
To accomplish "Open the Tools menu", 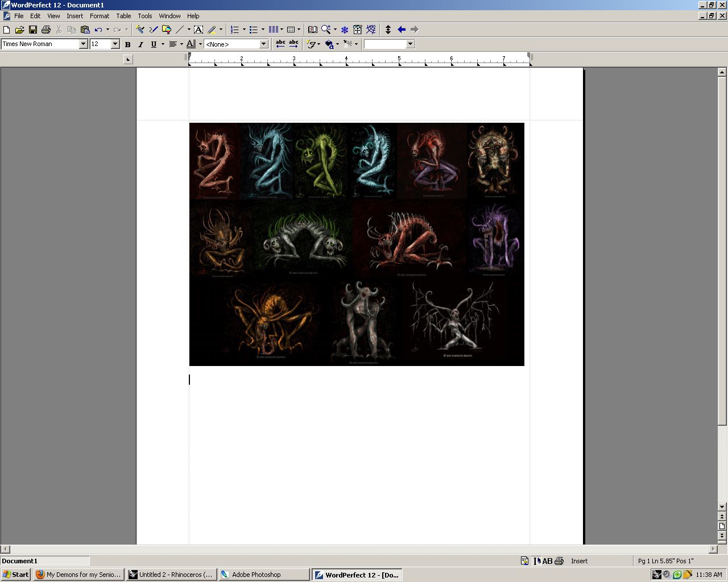I will point(145,16).
